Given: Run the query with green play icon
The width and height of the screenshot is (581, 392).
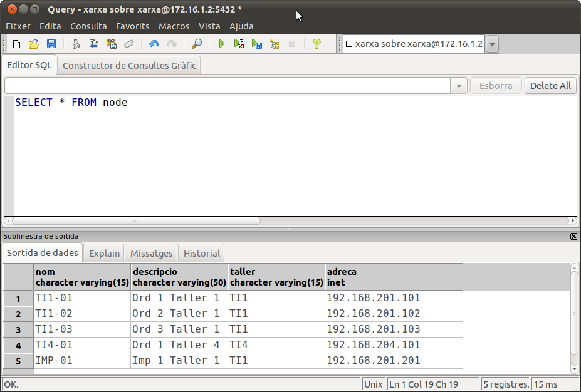Looking at the screenshot, I should coord(221,44).
